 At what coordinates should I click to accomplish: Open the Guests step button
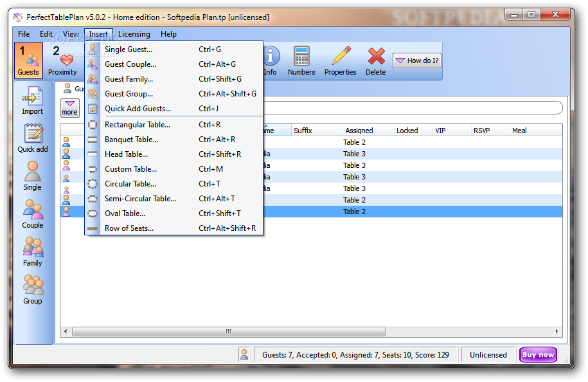coord(28,60)
